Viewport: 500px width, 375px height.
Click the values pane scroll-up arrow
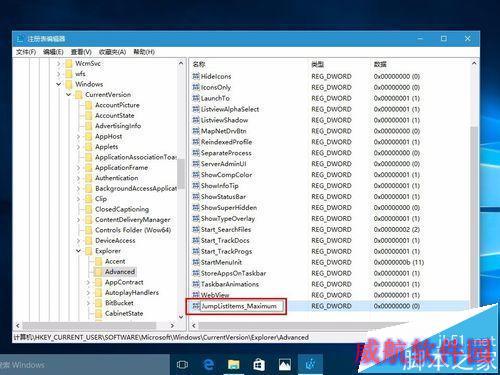[474, 63]
